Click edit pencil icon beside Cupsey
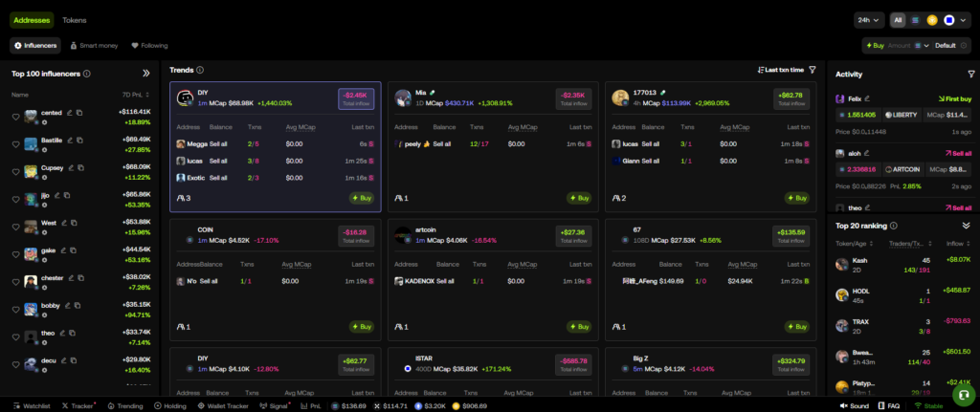980x412 pixels. pyautogui.click(x=69, y=168)
